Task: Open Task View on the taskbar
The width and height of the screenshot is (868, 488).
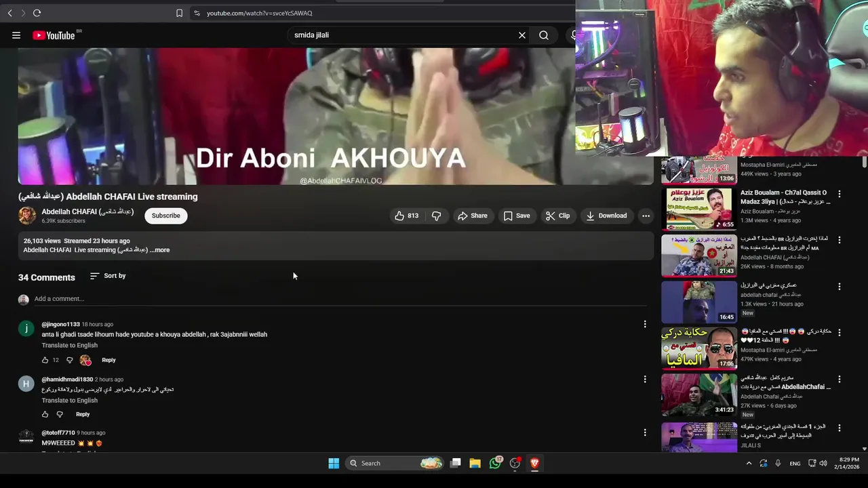Action: [456, 463]
